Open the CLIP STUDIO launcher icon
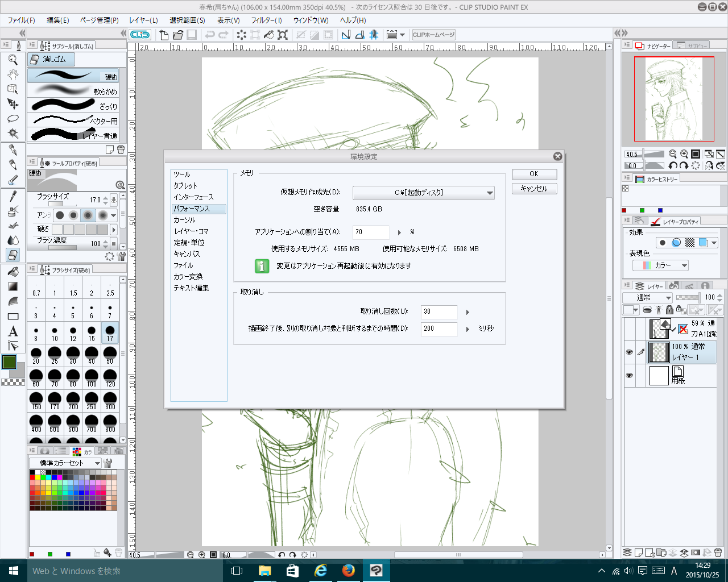 (140, 35)
